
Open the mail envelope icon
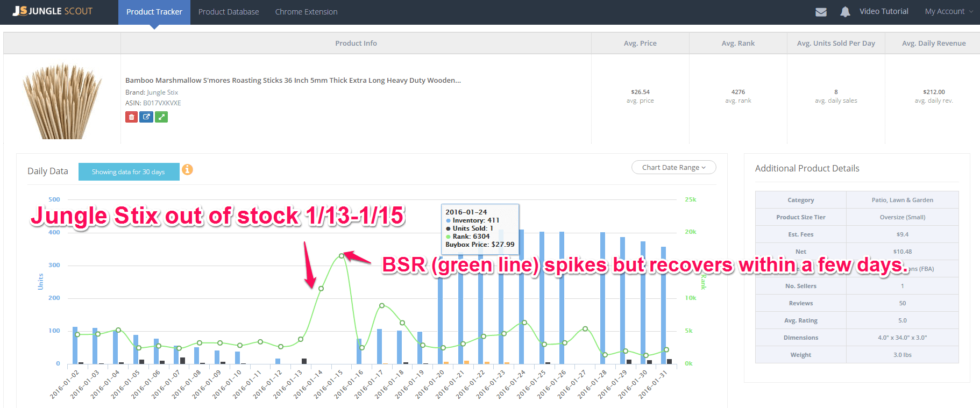click(821, 12)
